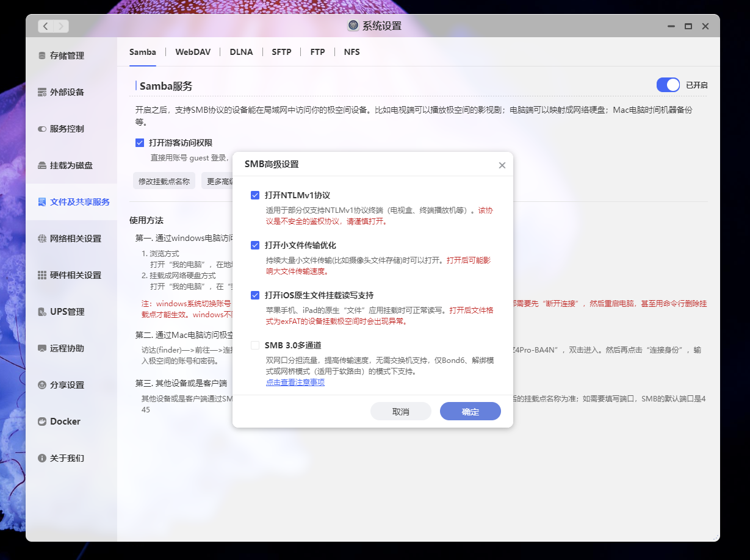Image resolution: width=750 pixels, height=560 pixels.
Task: Close the SMB高级设置 dialog
Action: pyautogui.click(x=502, y=165)
